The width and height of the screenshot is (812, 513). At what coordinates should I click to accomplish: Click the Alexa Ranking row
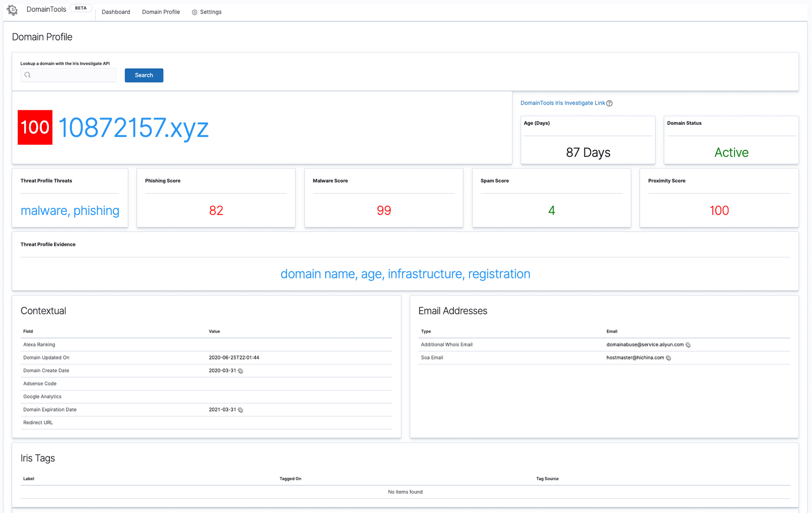tap(207, 345)
